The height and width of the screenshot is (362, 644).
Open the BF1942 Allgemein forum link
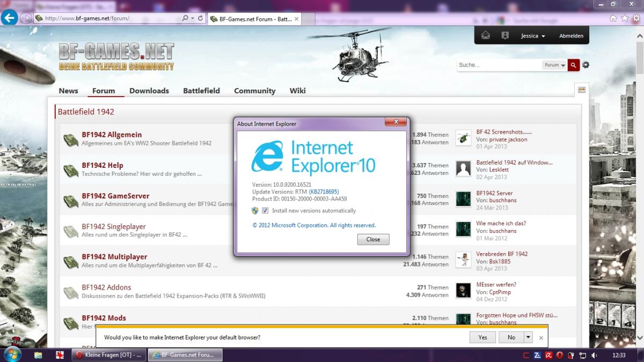pyautogui.click(x=112, y=135)
